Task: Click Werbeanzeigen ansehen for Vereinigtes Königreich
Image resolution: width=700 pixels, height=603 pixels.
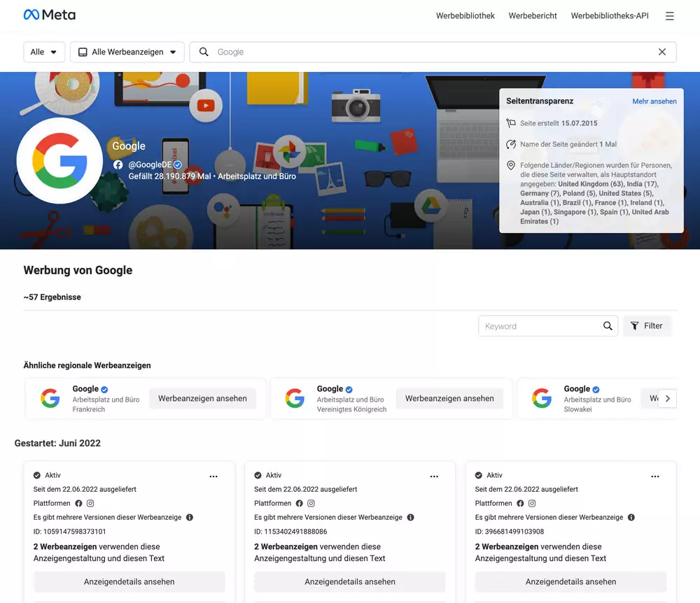Action: tap(449, 398)
